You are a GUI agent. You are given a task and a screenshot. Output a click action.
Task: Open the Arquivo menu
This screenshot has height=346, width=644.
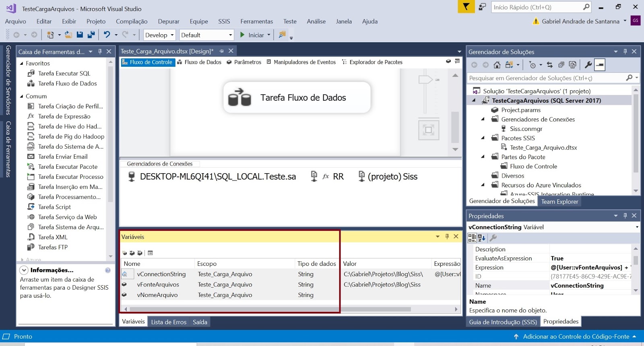(16, 21)
